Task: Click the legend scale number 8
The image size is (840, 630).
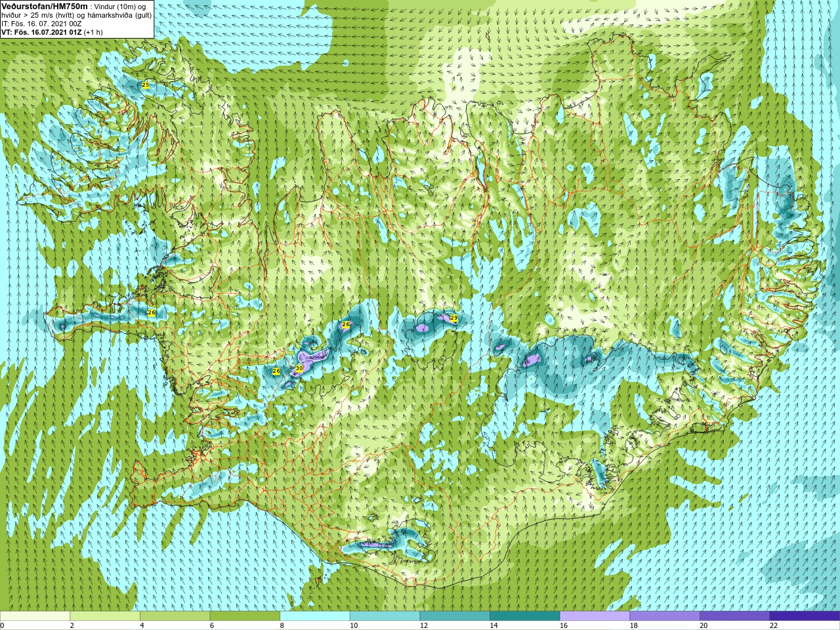Action: (282, 625)
